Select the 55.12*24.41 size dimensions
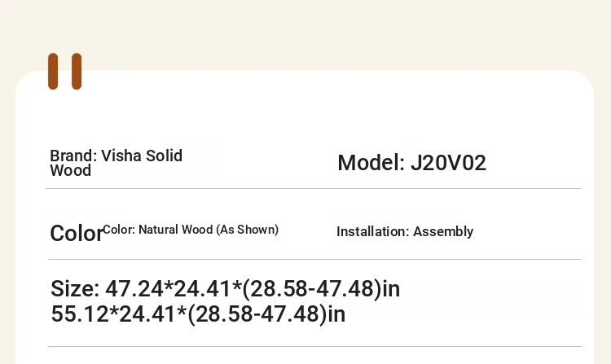Image resolution: width=611 pixels, height=364 pixels. (x=114, y=314)
